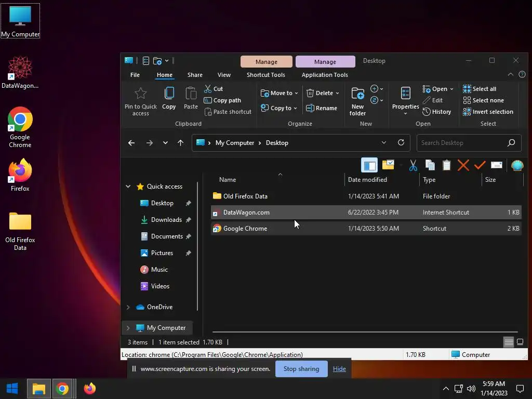Click the large Copy ribbon button
532x399 pixels.
[x=169, y=98]
